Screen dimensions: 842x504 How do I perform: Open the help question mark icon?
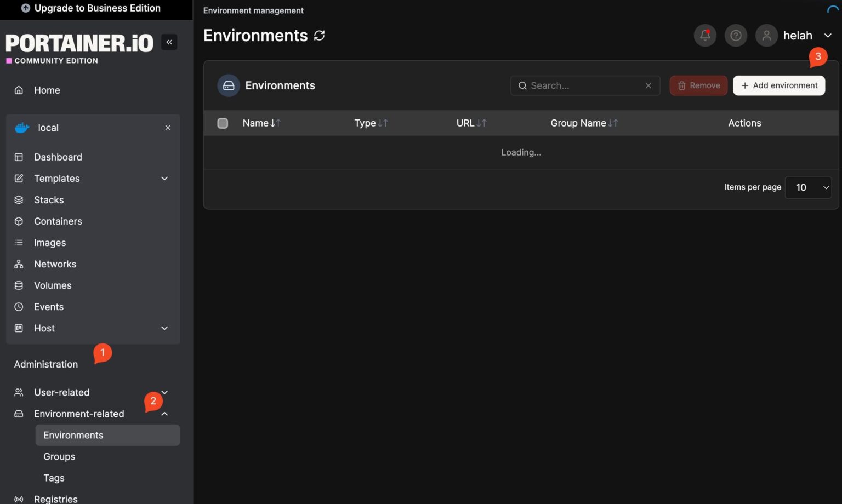click(736, 36)
